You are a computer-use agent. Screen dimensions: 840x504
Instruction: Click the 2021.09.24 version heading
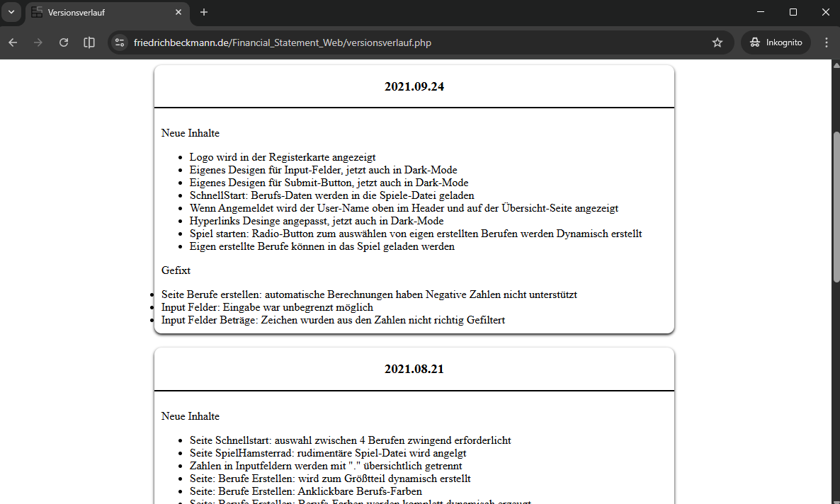click(x=414, y=86)
